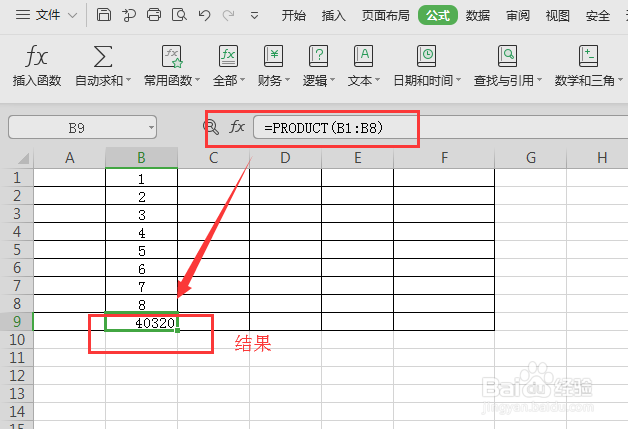Open the 文本 text functions icon
628x429 pixels.
point(363,56)
